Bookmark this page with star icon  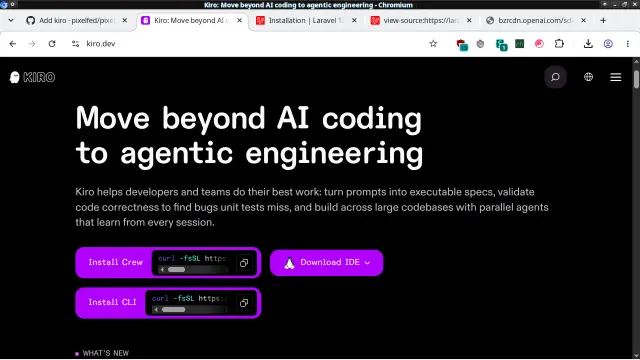pos(433,44)
